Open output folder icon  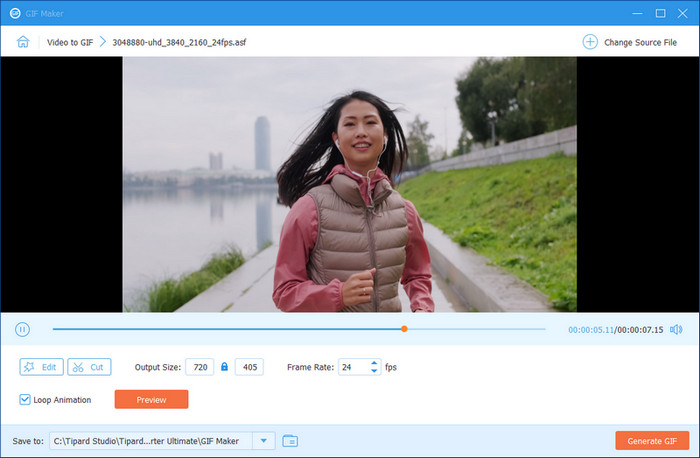[x=290, y=440]
